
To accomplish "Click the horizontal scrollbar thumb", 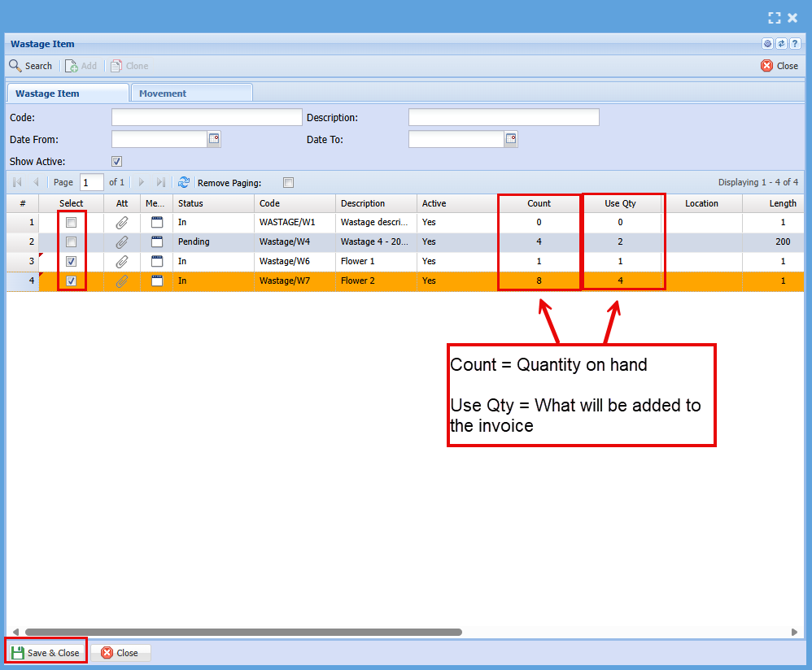I will point(243,632).
